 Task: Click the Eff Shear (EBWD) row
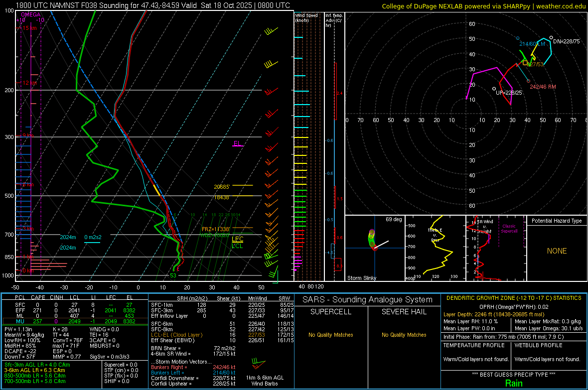coord(222,341)
